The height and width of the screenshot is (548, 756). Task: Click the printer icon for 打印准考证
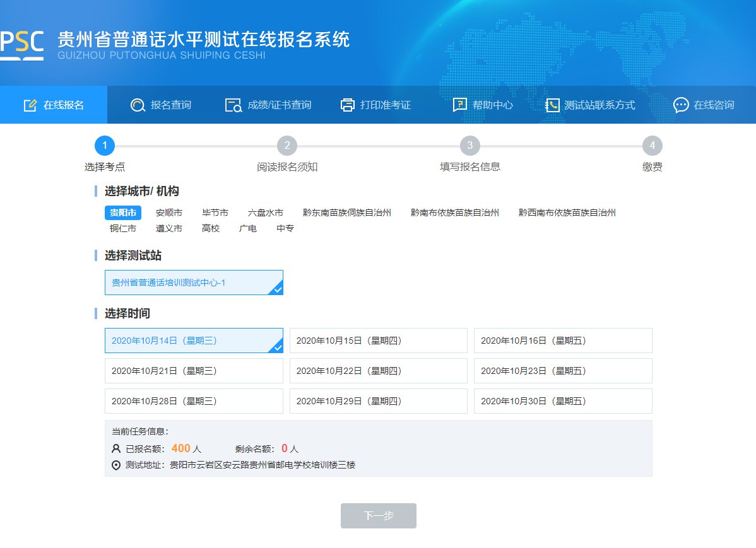(x=348, y=105)
